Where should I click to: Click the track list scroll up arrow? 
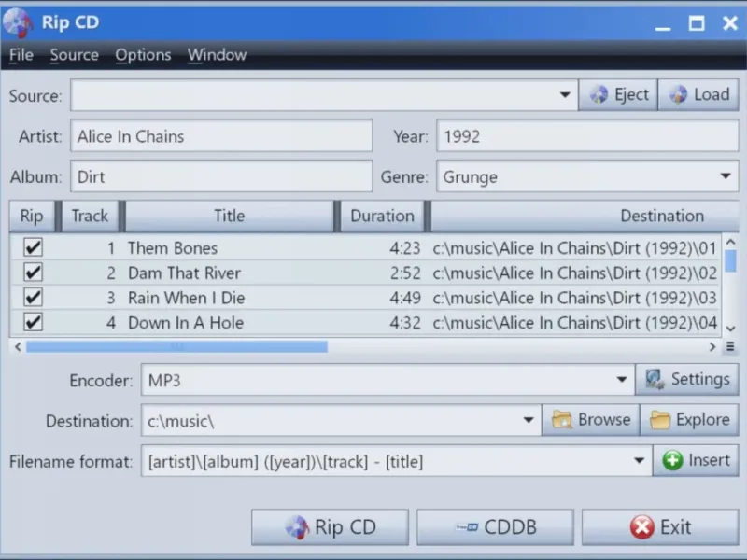point(730,242)
